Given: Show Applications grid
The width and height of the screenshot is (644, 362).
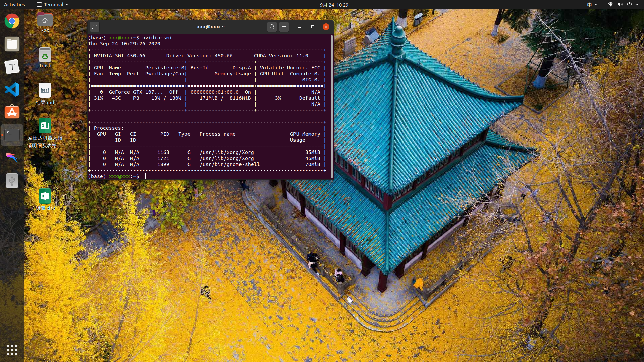Looking at the screenshot, I should 12,350.
